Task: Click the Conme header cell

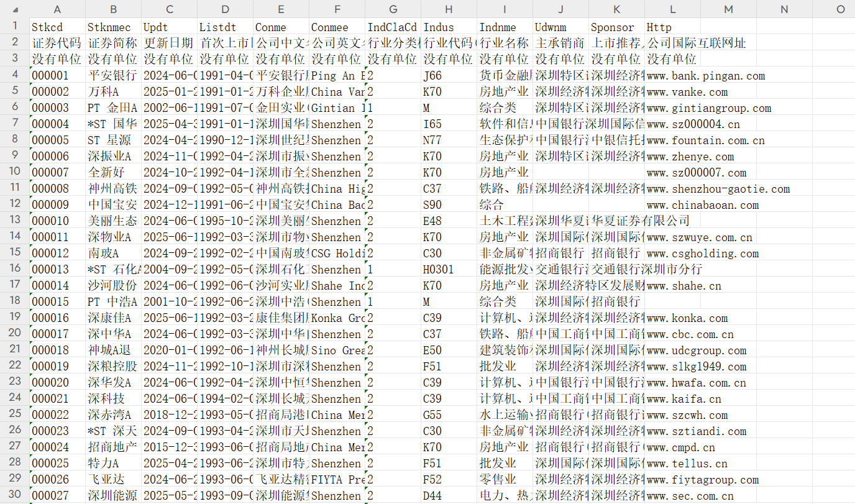Action: 281,27
